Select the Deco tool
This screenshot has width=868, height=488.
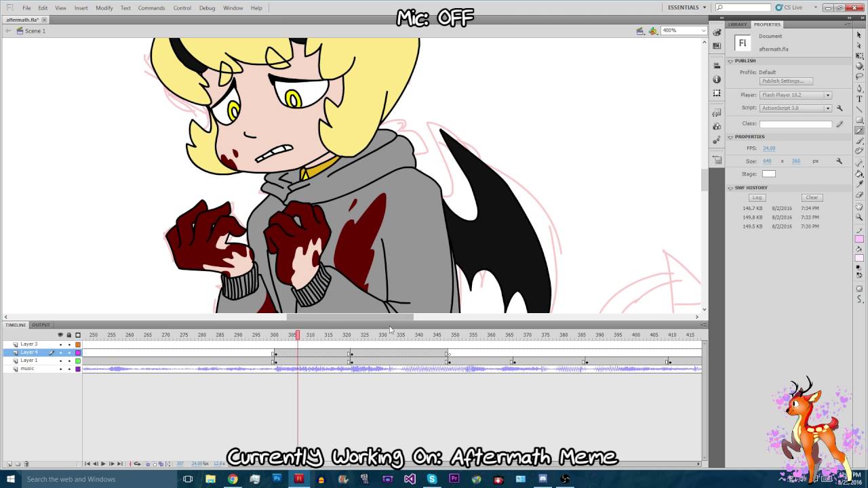[x=859, y=150]
